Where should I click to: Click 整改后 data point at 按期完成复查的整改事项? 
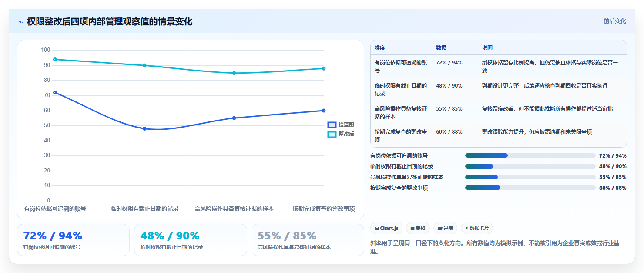324,68
